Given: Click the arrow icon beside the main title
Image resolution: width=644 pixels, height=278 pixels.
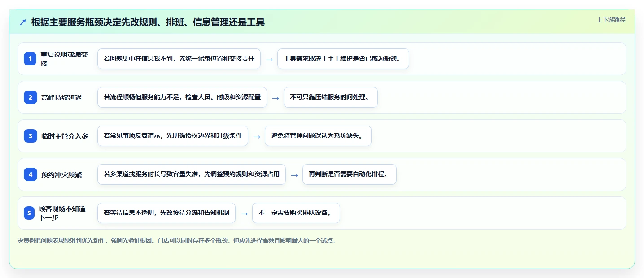Looking at the screenshot, I should tap(23, 22).
